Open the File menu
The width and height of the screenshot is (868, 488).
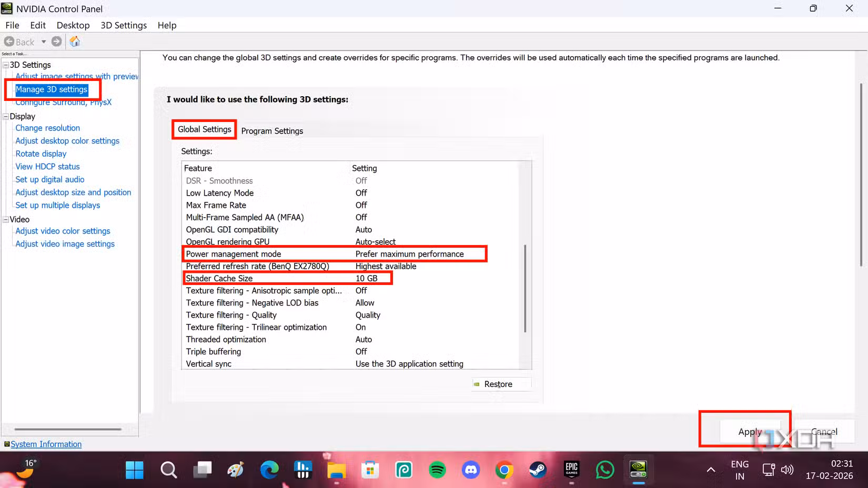coord(12,25)
